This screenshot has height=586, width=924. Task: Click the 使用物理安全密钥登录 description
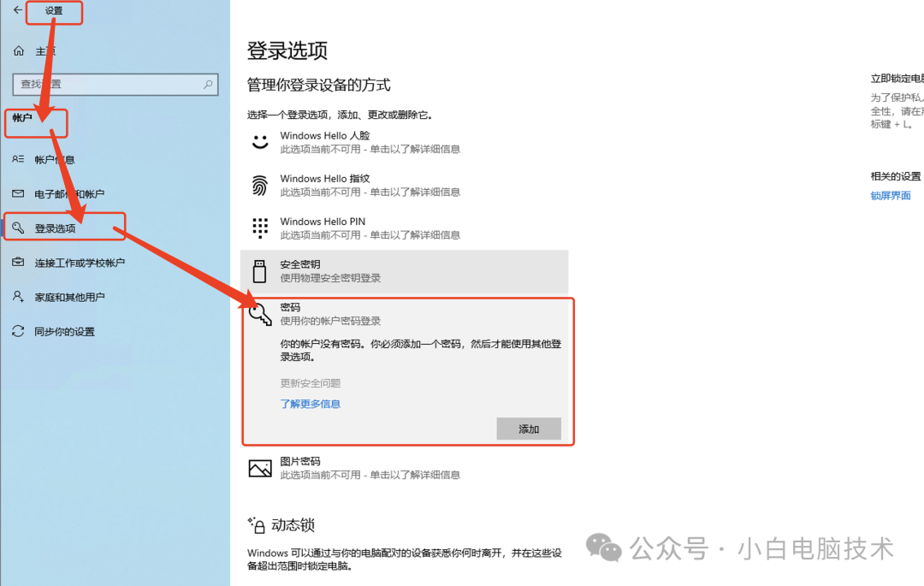pos(330,278)
